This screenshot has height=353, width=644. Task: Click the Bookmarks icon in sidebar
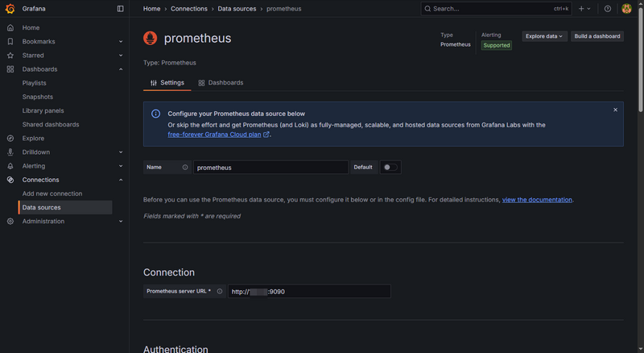pyautogui.click(x=10, y=42)
